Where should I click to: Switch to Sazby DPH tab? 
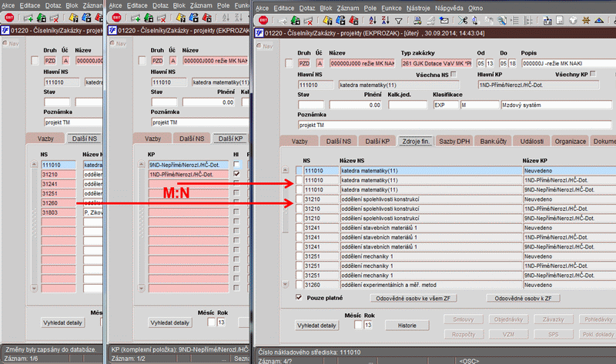coord(454,142)
